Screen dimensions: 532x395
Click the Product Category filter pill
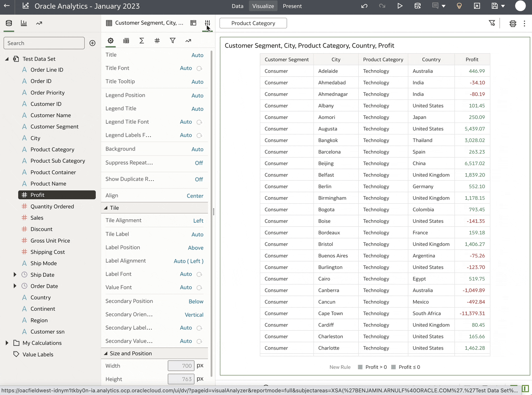(x=253, y=23)
